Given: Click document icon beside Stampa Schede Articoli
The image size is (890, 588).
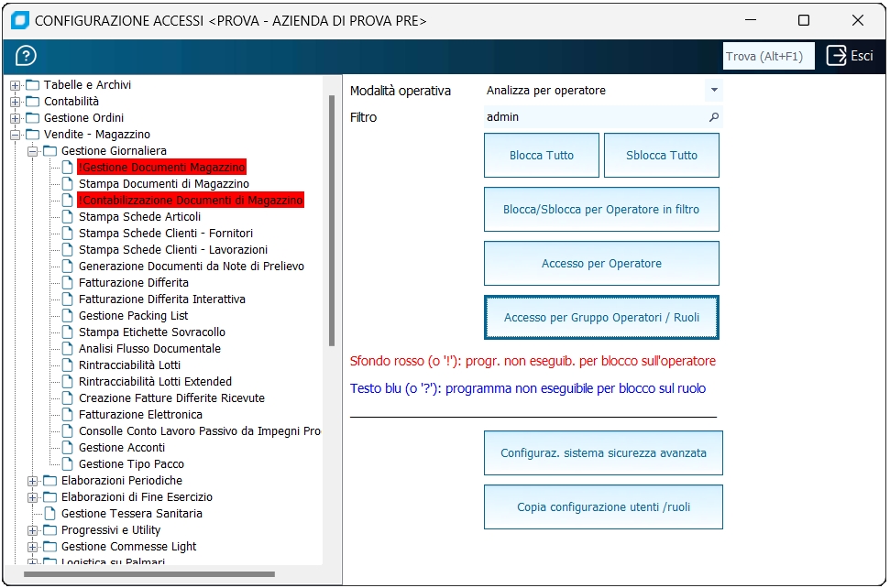Looking at the screenshot, I should 68,216.
